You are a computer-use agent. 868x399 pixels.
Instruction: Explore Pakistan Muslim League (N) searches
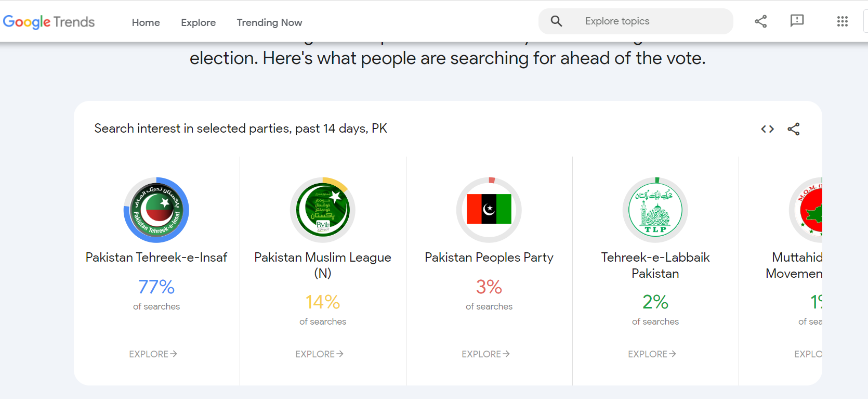pos(319,354)
